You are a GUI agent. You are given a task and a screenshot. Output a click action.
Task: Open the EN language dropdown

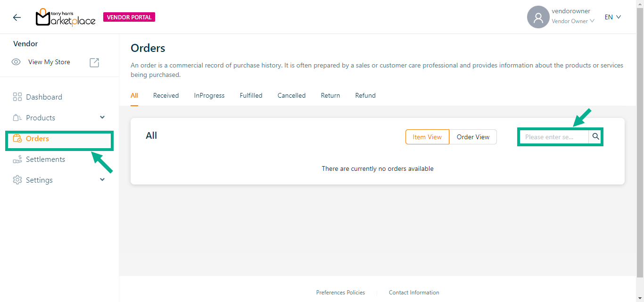[613, 17]
